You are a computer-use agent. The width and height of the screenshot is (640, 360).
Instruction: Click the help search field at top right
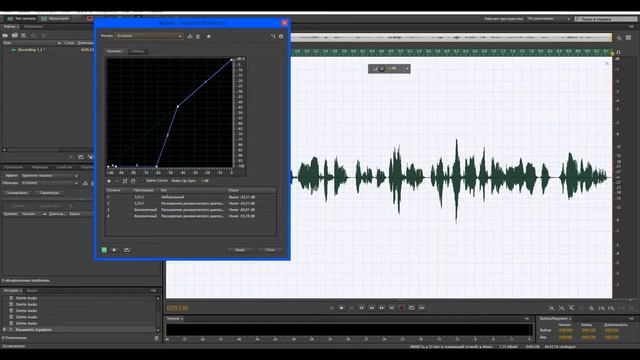click(x=605, y=19)
